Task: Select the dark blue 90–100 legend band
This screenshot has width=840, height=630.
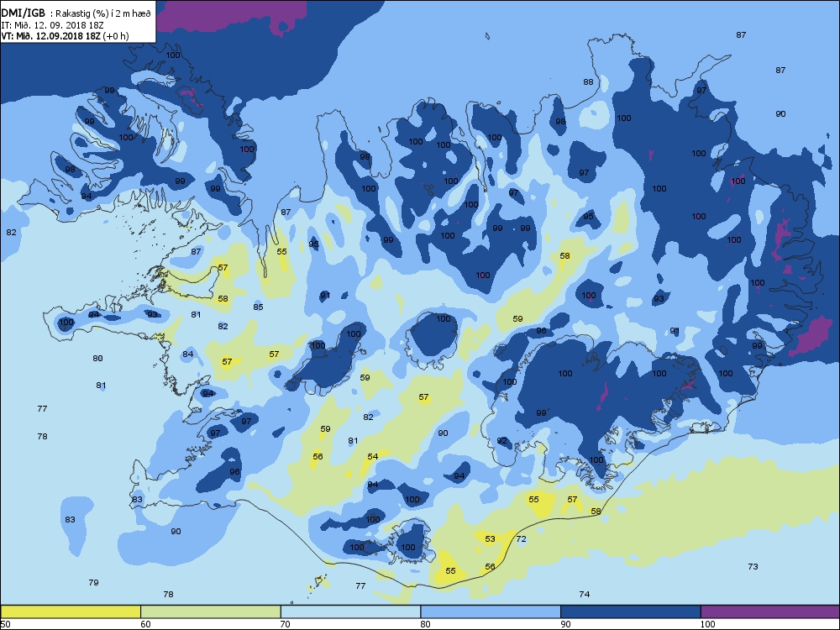Action: coord(631,612)
